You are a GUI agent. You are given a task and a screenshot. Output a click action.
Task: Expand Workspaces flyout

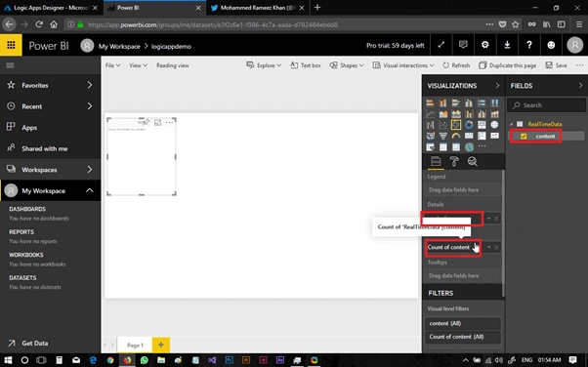click(90, 170)
